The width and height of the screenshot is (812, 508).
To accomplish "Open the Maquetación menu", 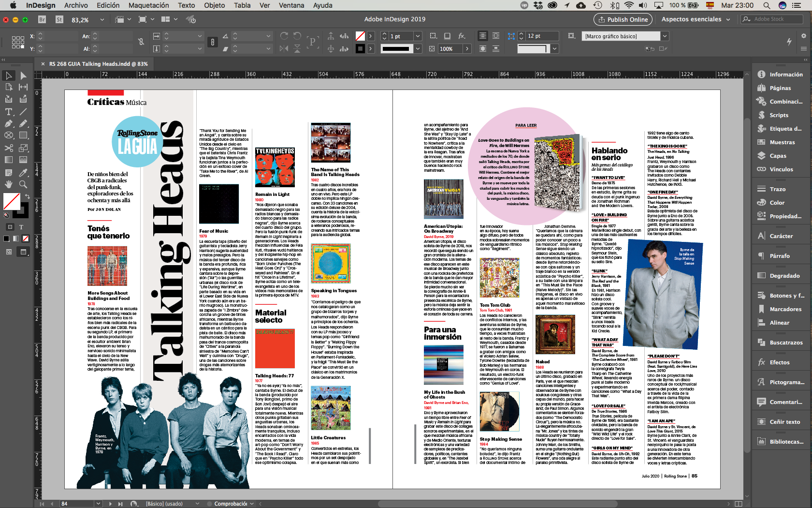I will tap(149, 5).
